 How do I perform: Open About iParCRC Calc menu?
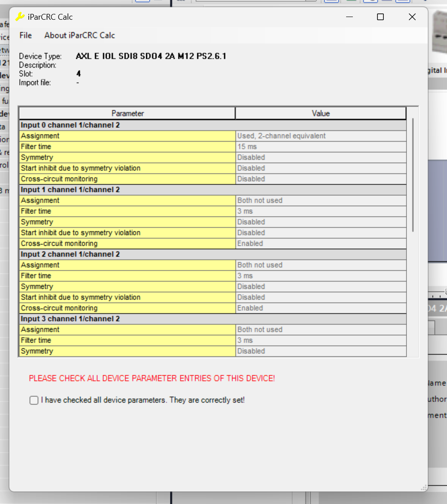79,35
